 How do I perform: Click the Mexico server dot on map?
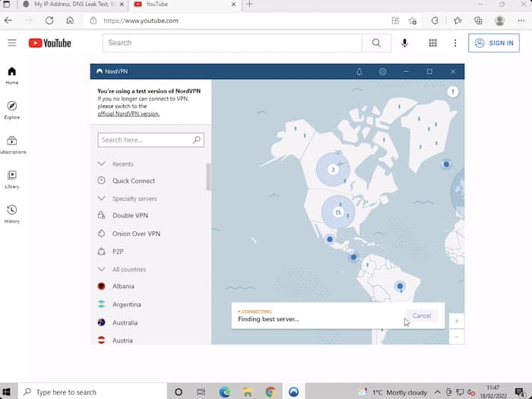[x=329, y=239]
